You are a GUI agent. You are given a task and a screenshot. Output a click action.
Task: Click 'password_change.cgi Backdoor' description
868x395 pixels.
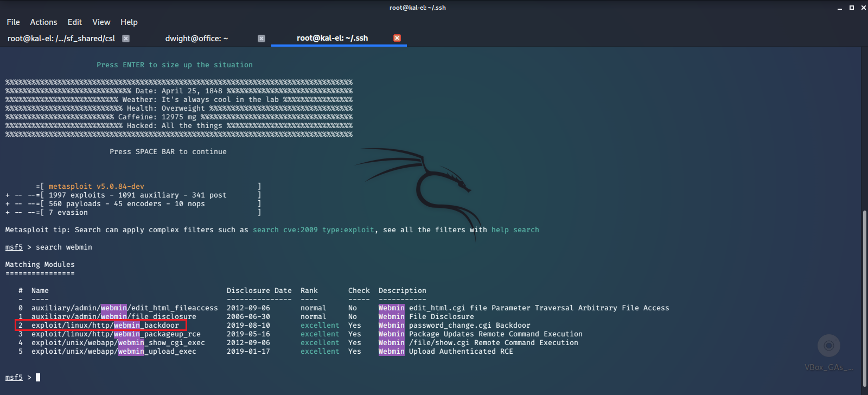[470, 325]
